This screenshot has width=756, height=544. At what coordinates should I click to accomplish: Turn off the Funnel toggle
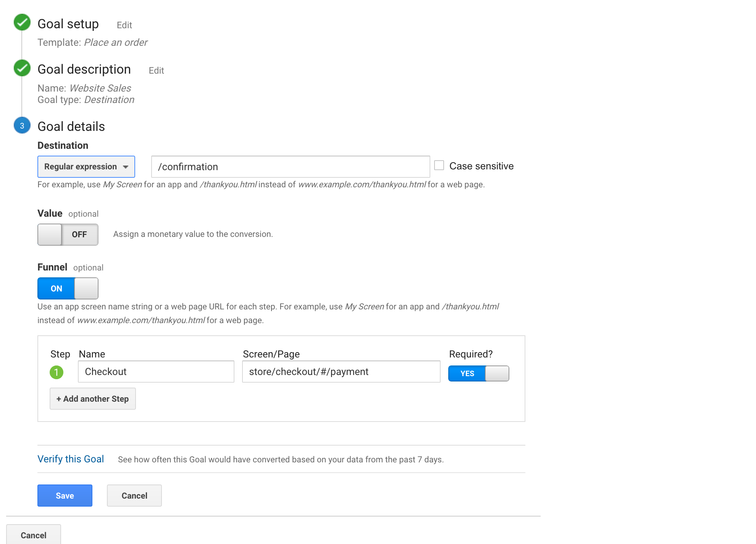tap(68, 288)
